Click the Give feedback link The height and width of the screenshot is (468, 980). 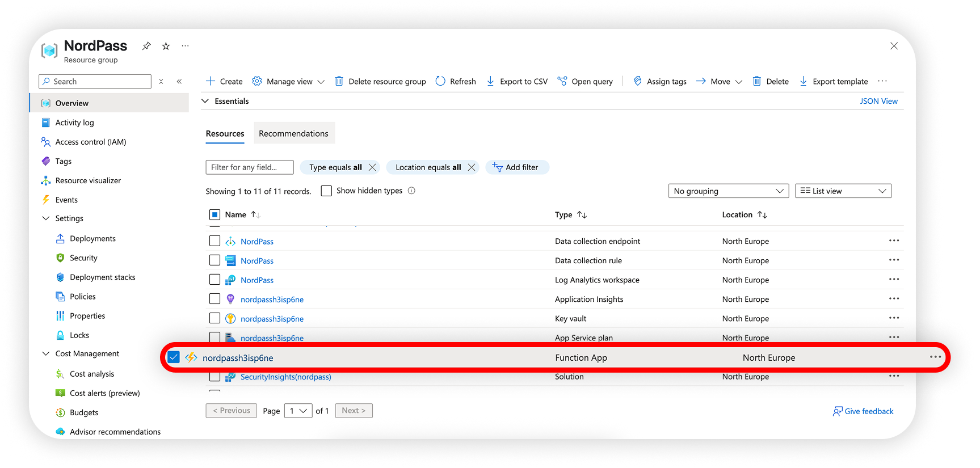(x=863, y=411)
